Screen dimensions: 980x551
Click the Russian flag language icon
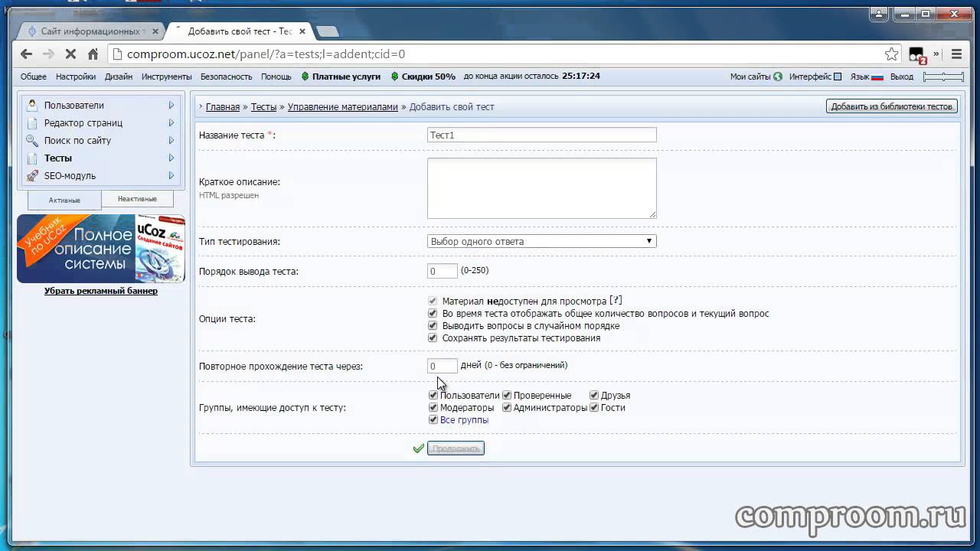(x=877, y=77)
